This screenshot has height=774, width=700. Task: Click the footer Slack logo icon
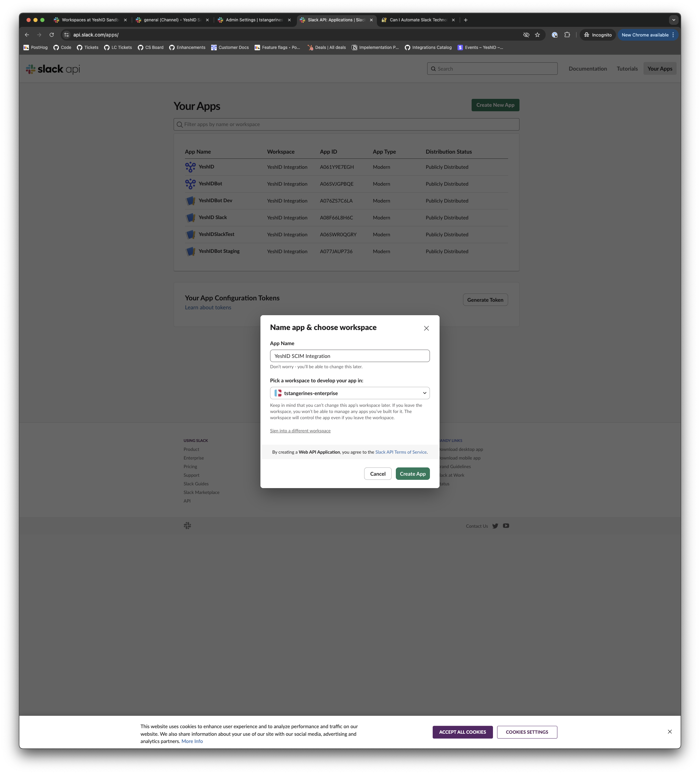[187, 526]
